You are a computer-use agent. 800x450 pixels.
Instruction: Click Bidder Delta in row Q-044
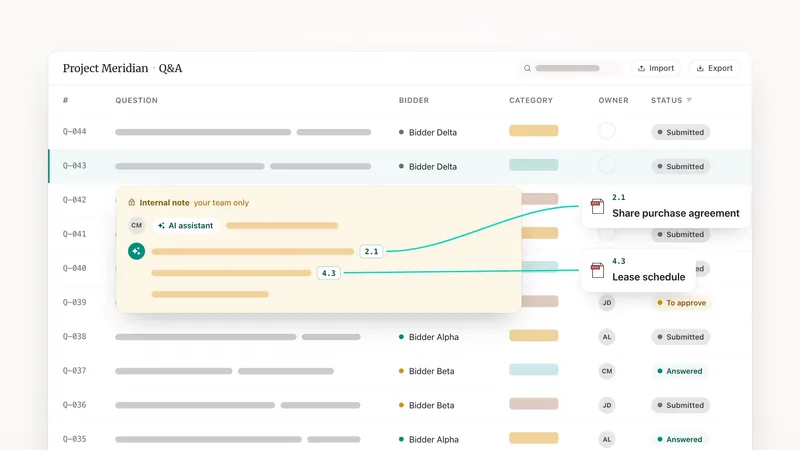428,132
